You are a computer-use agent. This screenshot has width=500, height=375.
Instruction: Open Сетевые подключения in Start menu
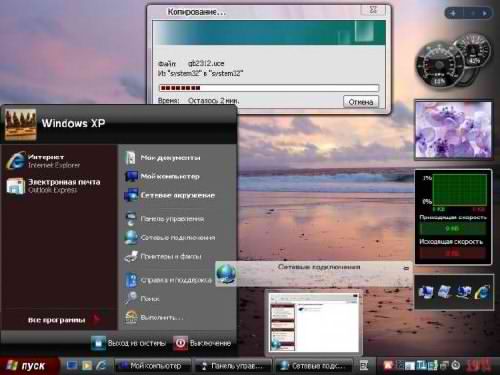click(x=170, y=238)
